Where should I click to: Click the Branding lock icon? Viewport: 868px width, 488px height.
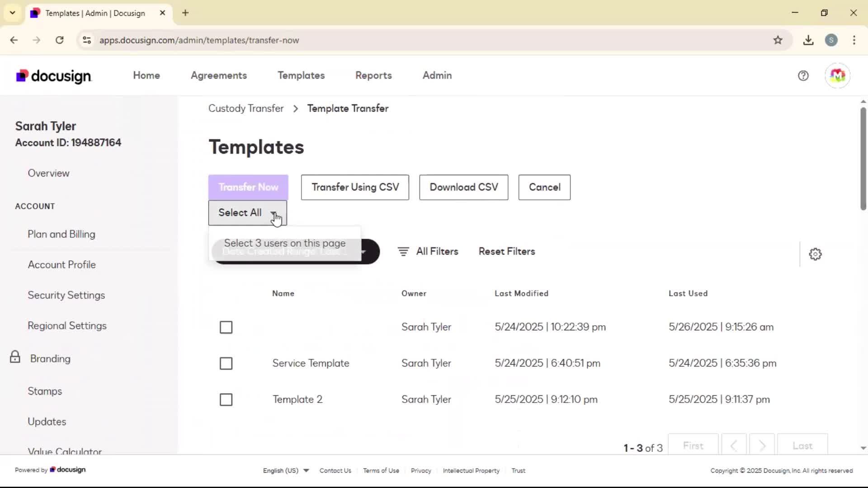tap(15, 357)
